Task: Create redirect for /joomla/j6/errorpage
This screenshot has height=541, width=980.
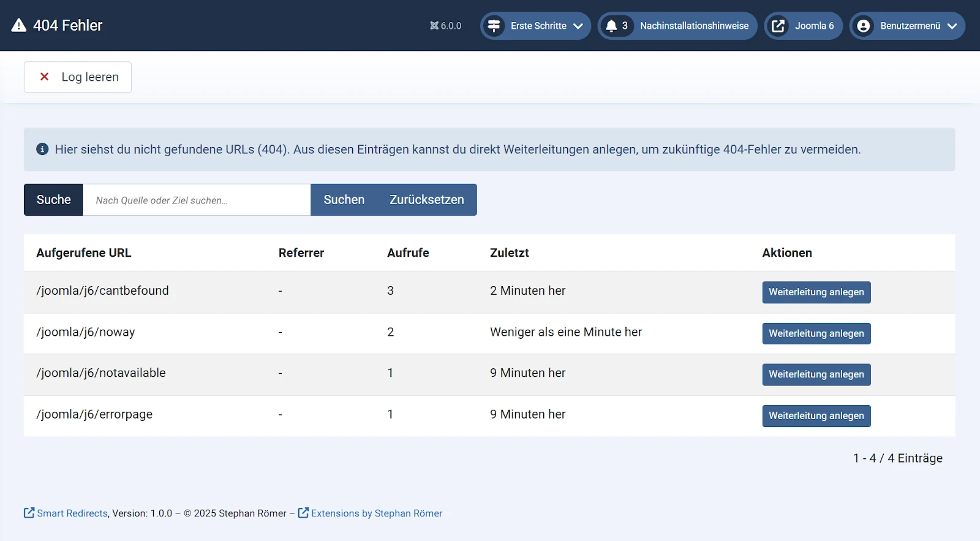Action: click(x=816, y=415)
